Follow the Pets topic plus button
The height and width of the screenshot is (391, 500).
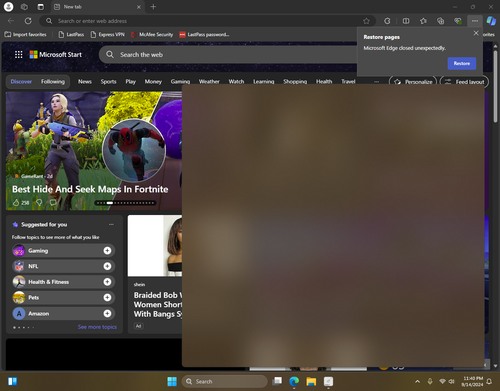pyautogui.click(x=107, y=298)
